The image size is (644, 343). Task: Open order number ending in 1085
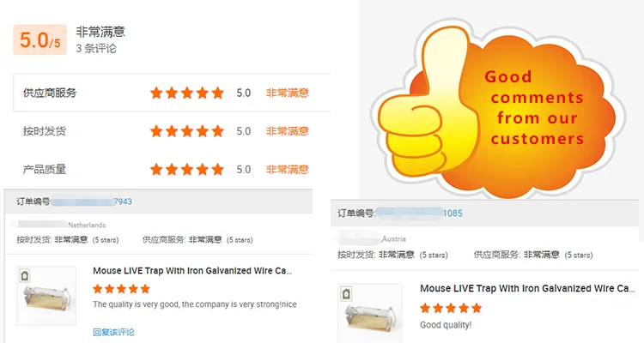coord(453,214)
